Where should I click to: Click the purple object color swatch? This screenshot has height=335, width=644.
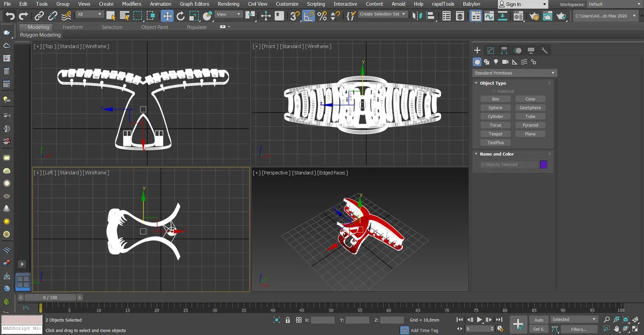coord(543,165)
